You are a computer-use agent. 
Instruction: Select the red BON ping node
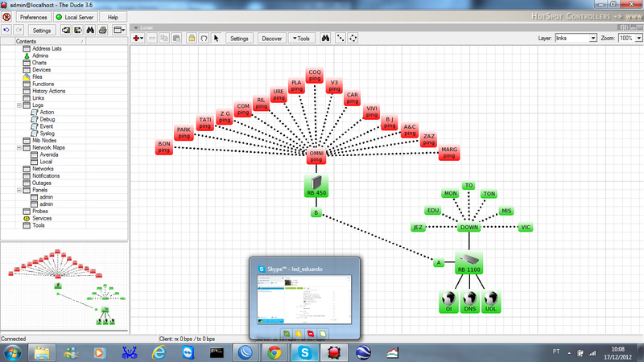tap(164, 147)
